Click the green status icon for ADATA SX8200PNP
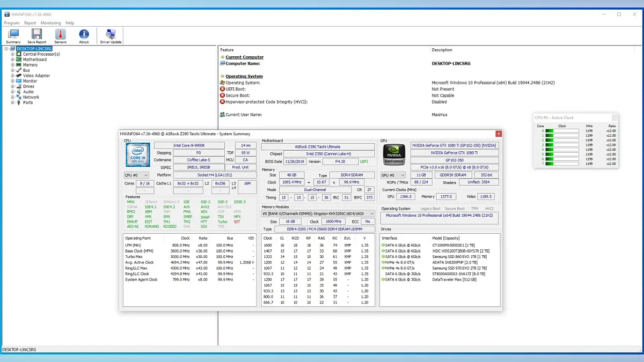Image resolution: width=644 pixels, height=362 pixels. click(x=384, y=262)
